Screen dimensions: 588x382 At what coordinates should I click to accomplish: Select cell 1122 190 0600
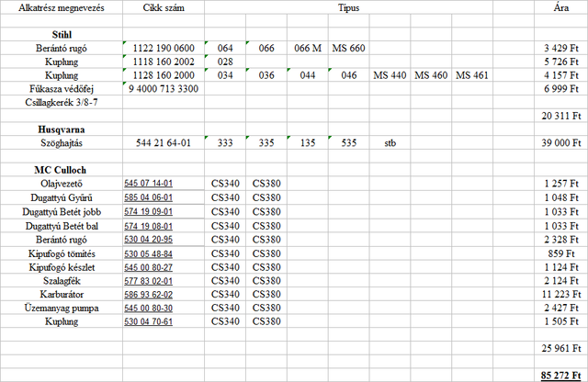tap(164, 49)
